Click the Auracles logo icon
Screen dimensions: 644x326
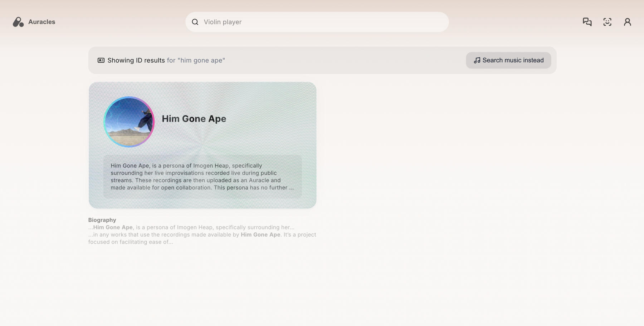[18, 22]
